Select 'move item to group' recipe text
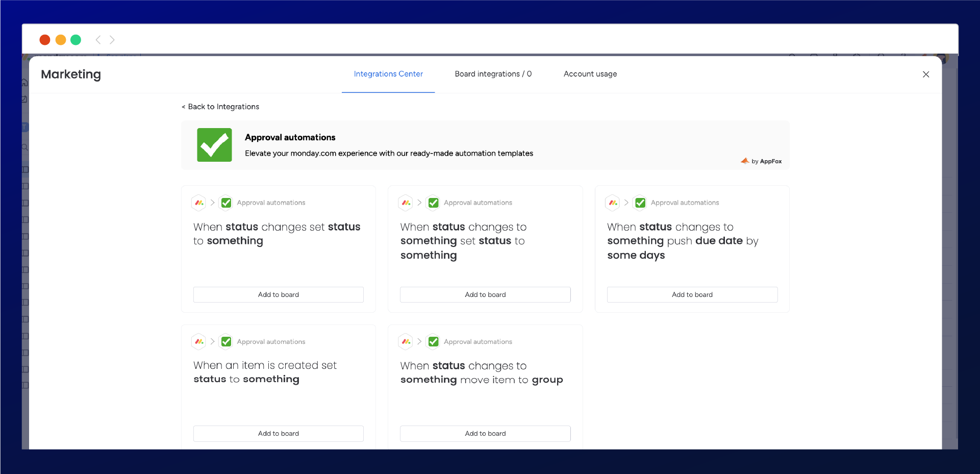Screen dimensions: 980x474 (x=482, y=373)
